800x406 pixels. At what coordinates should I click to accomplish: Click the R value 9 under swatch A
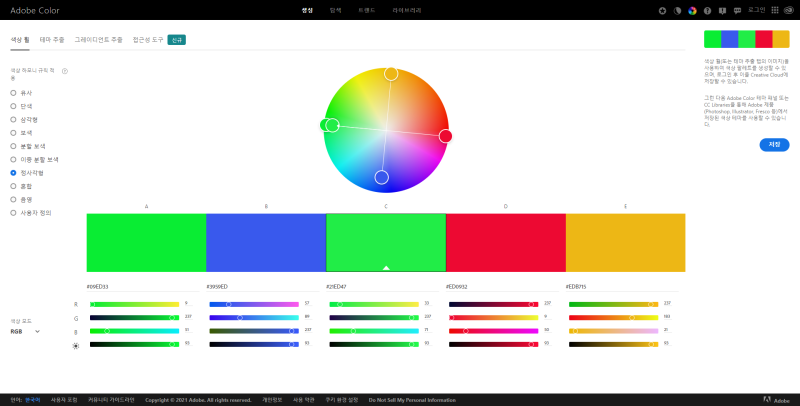(x=187, y=303)
